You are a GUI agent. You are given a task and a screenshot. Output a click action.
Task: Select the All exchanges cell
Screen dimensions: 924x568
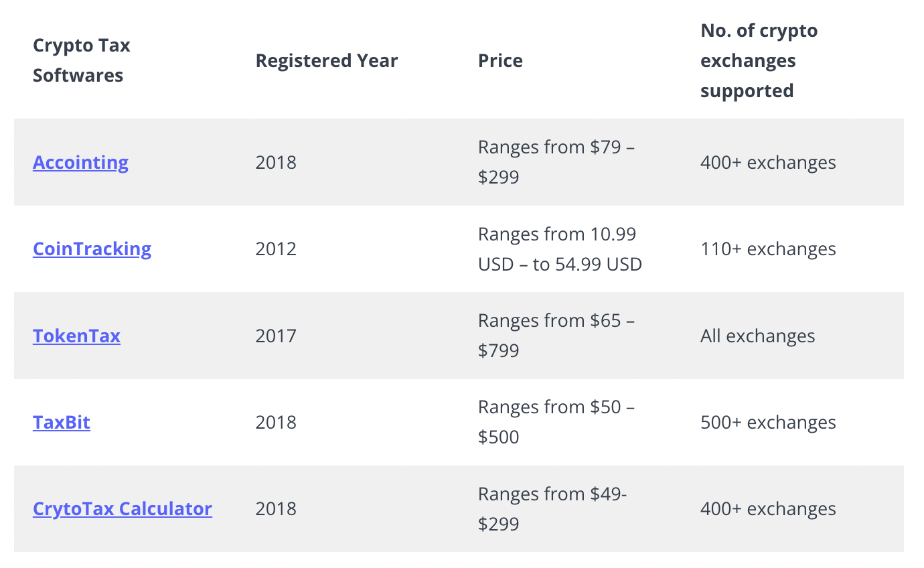point(757,336)
